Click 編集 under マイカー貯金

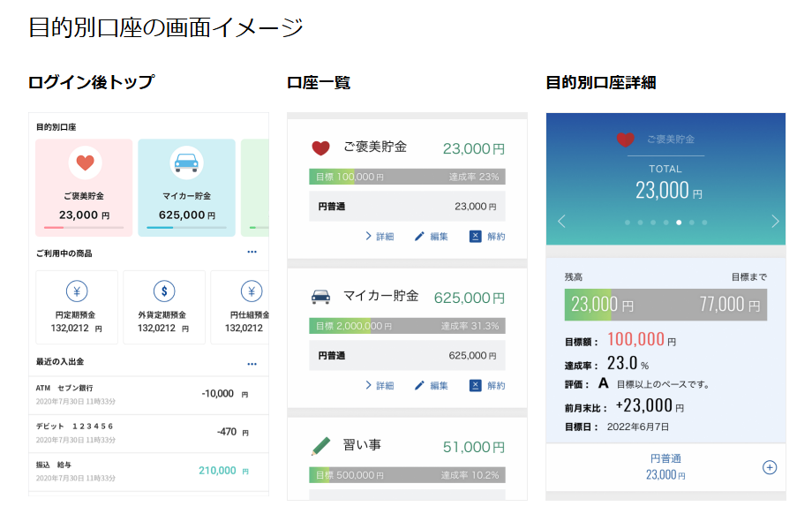(439, 385)
